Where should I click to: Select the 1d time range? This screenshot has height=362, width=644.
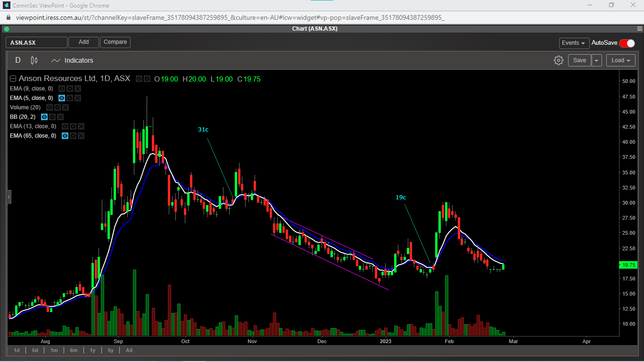click(x=17, y=350)
